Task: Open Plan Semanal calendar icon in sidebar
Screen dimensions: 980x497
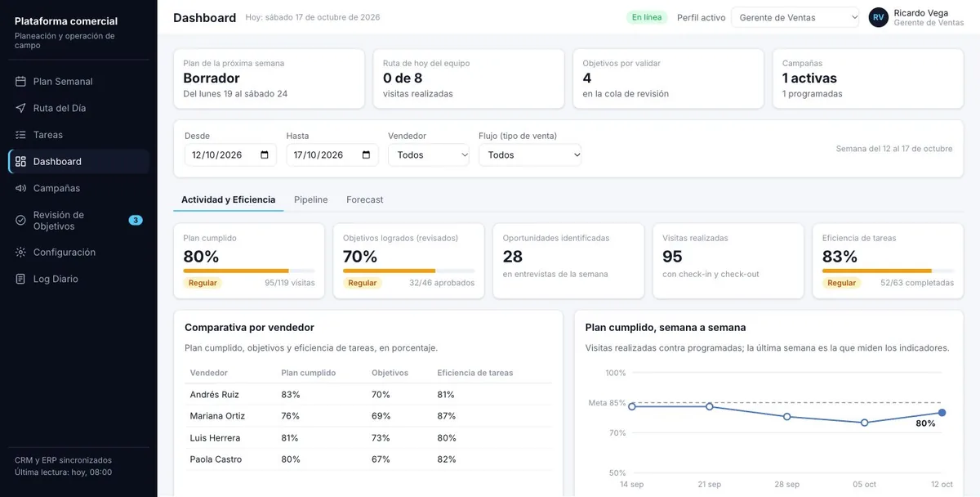Action: click(20, 82)
